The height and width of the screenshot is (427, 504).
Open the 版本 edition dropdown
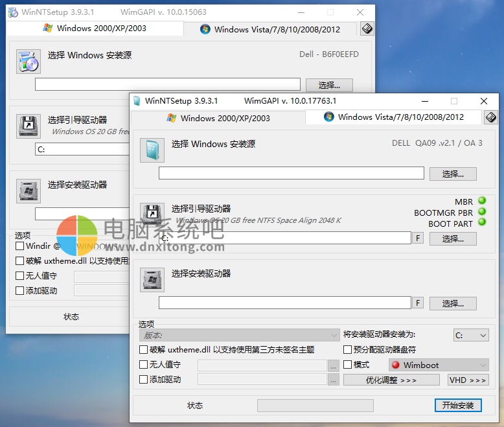[240, 335]
